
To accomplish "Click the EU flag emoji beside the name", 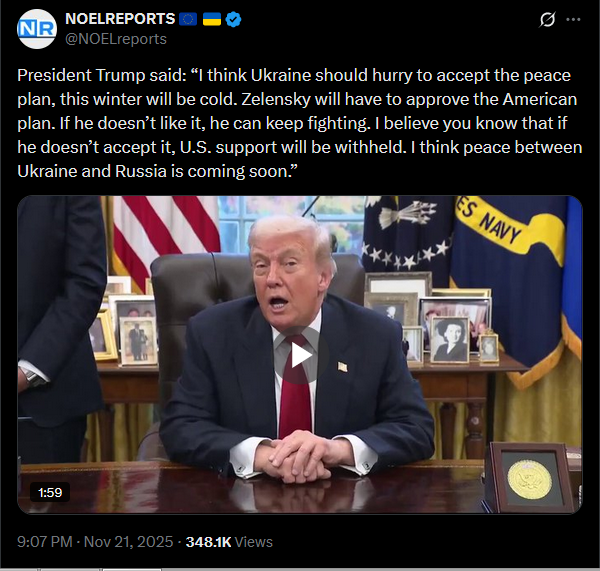I will 188,19.
